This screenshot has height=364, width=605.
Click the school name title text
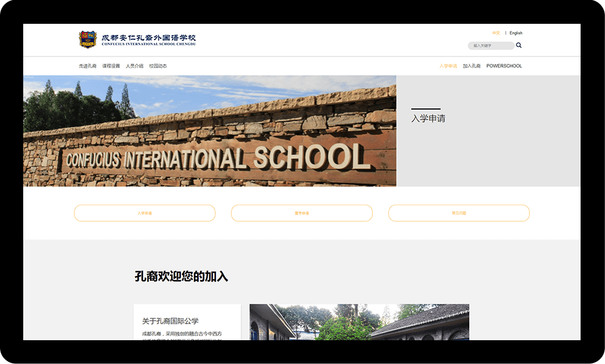click(148, 39)
